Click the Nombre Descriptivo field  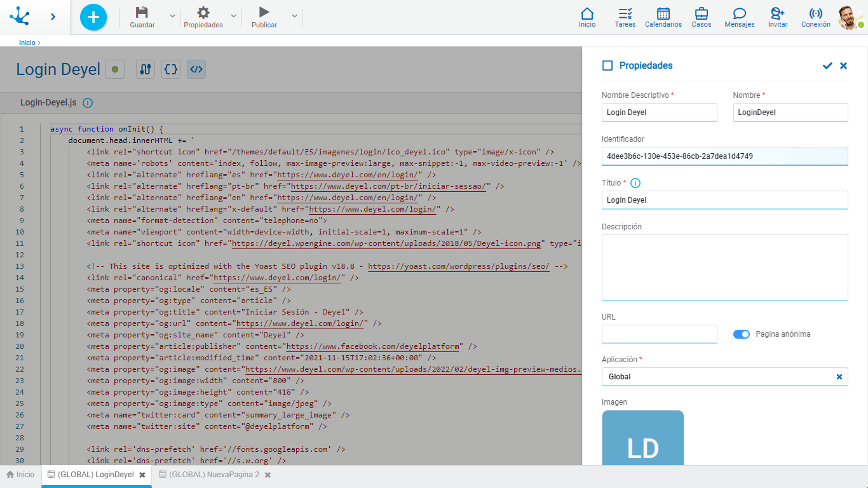[660, 112]
